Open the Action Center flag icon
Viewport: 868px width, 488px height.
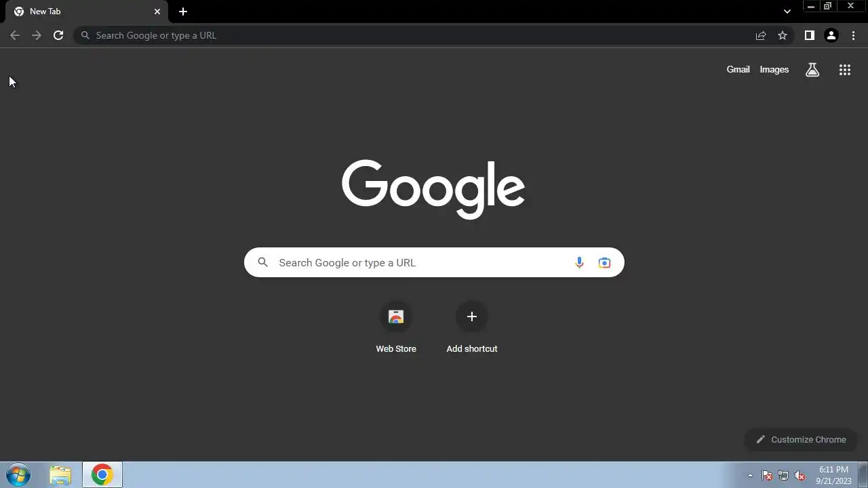point(767,475)
